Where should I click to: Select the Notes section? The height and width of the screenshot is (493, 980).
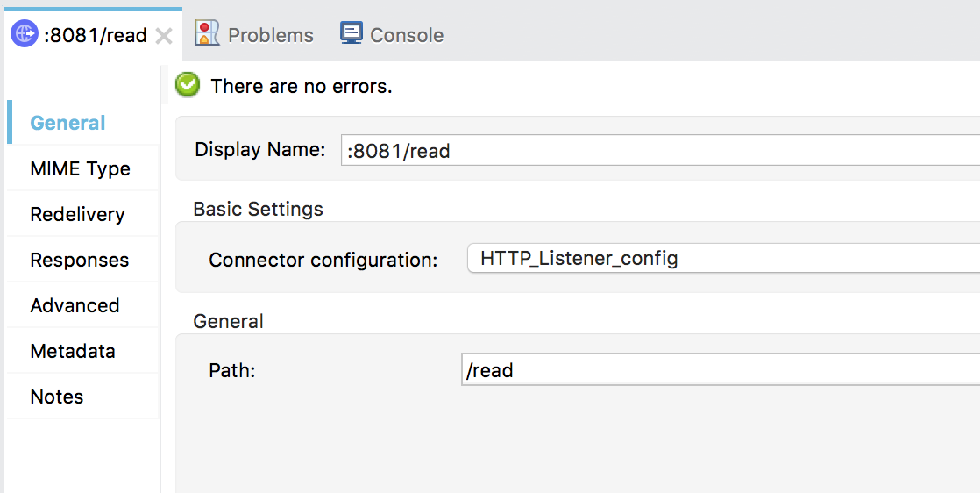[x=56, y=397]
